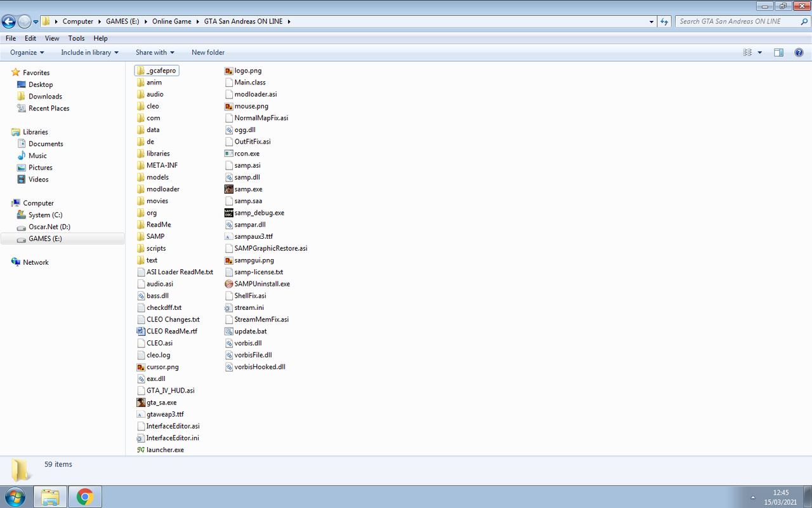812x508 pixels.
Task: Click the SAMP folder icon
Action: (141, 236)
